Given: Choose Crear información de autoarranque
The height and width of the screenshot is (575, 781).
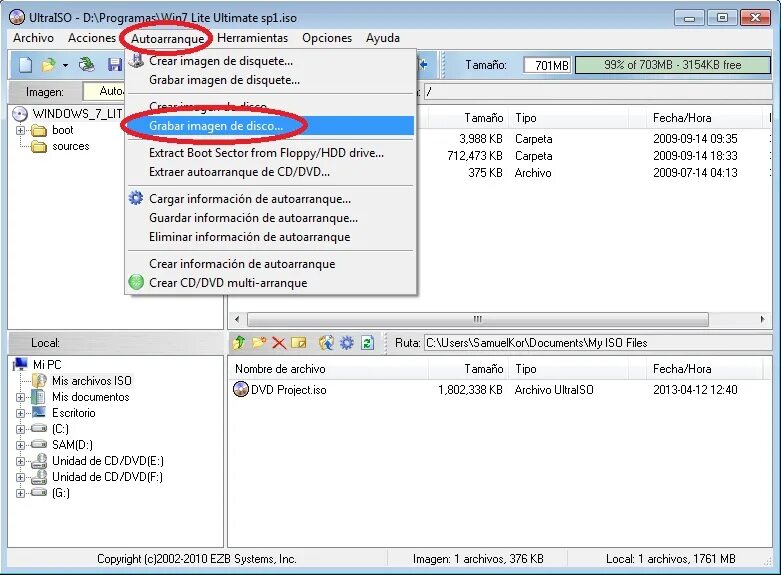Looking at the screenshot, I should point(270,264).
